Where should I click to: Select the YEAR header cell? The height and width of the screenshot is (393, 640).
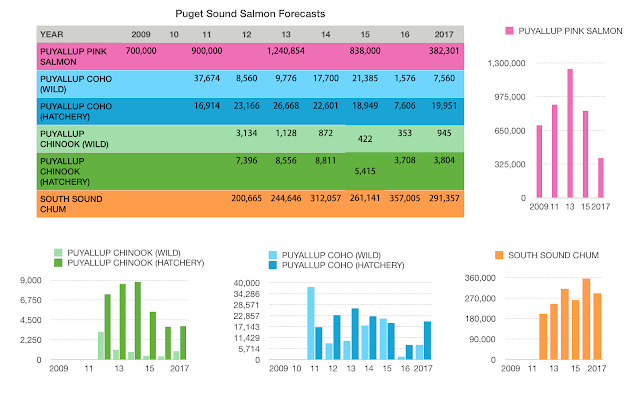[51, 34]
